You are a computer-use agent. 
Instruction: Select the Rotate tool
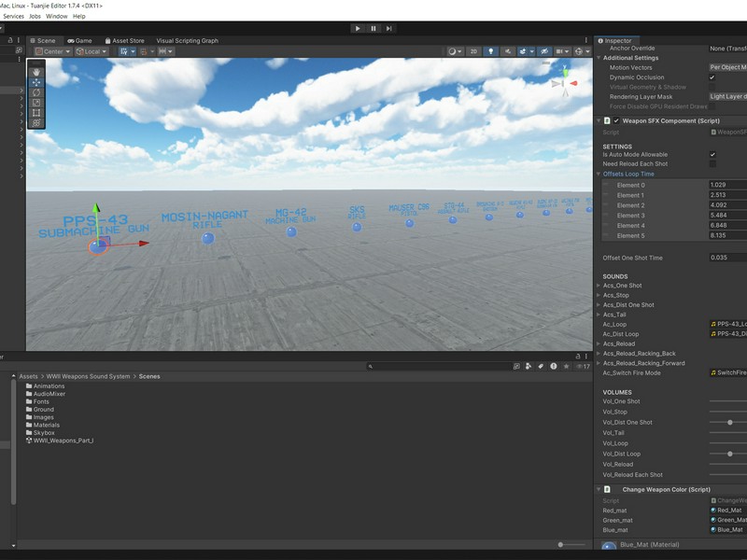coord(36,92)
